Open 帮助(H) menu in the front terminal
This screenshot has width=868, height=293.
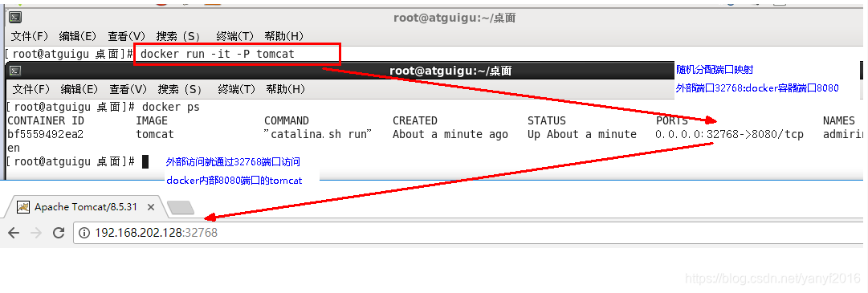[x=286, y=89]
